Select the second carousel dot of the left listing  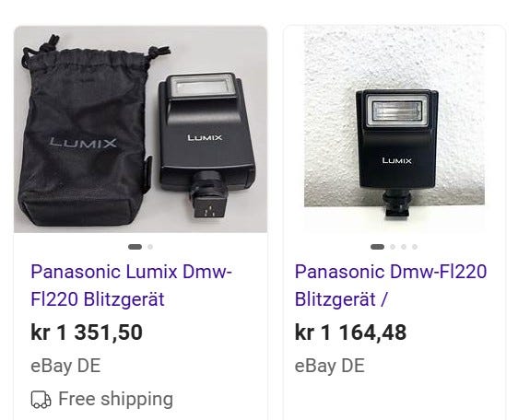[x=150, y=247]
